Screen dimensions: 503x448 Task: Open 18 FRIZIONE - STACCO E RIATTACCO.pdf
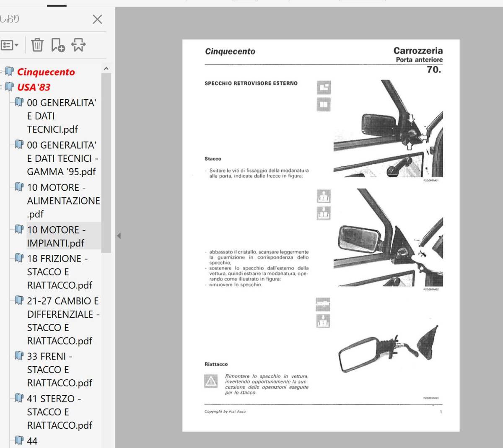coord(60,272)
